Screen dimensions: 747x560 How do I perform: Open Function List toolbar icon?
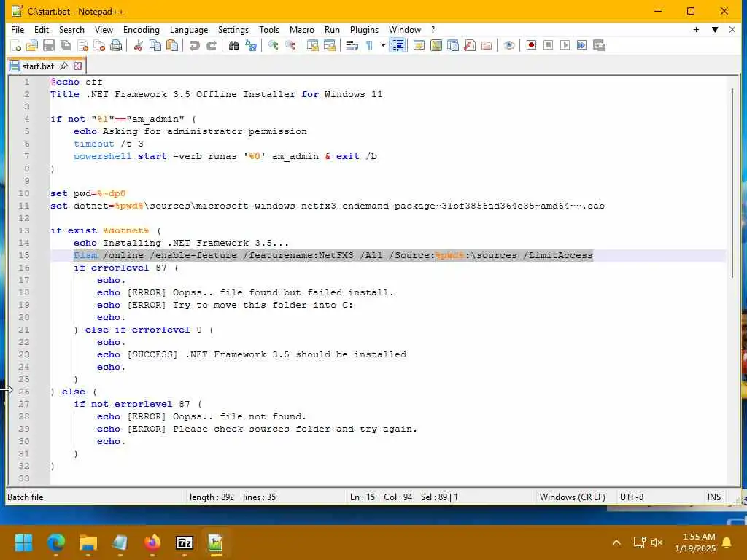coord(470,46)
